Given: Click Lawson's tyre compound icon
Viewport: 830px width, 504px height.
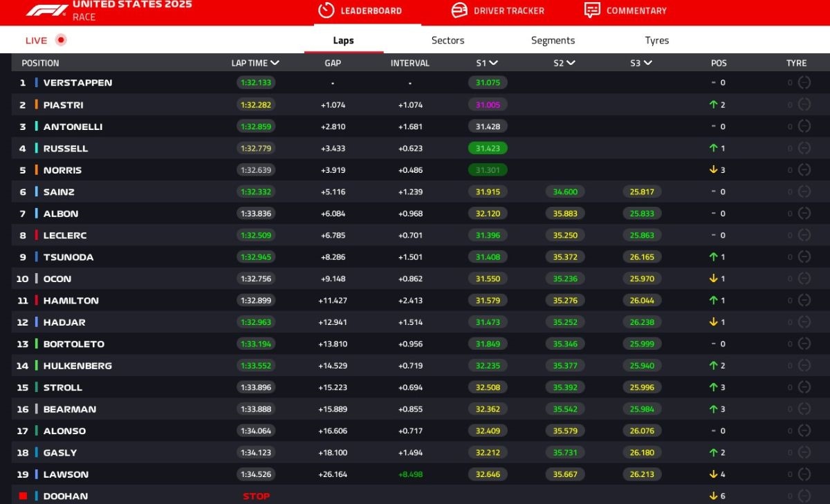Looking at the screenshot, I should [804, 475].
